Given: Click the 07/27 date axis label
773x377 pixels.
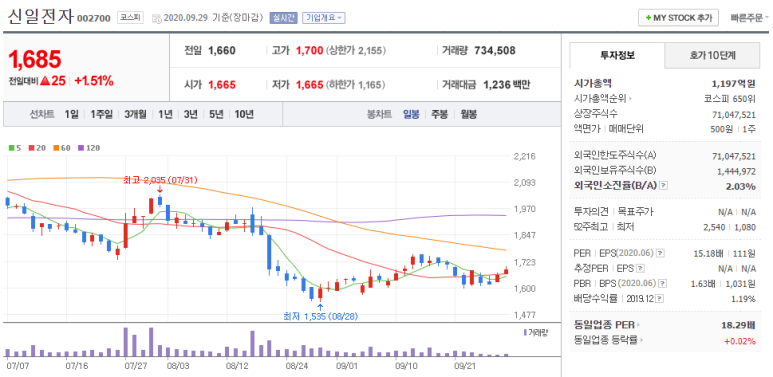Looking at the screenshot, I should [137, 367].
